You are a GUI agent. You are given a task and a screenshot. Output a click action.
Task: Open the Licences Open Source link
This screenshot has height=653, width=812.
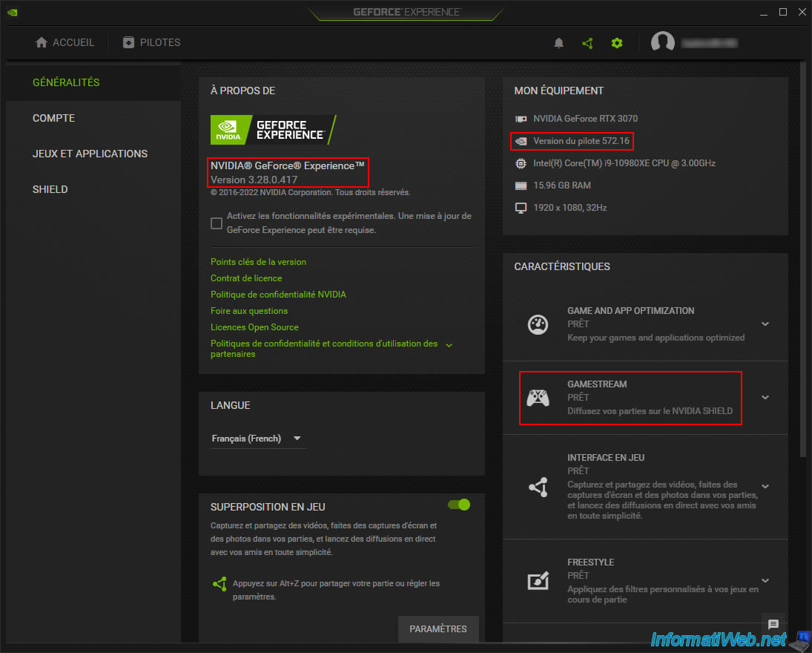[254, 327]
